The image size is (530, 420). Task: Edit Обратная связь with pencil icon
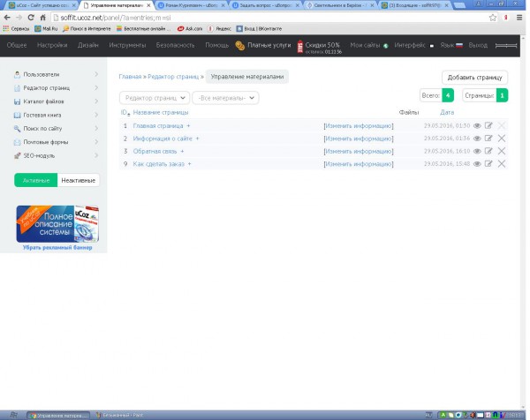(x=488, y=151)
